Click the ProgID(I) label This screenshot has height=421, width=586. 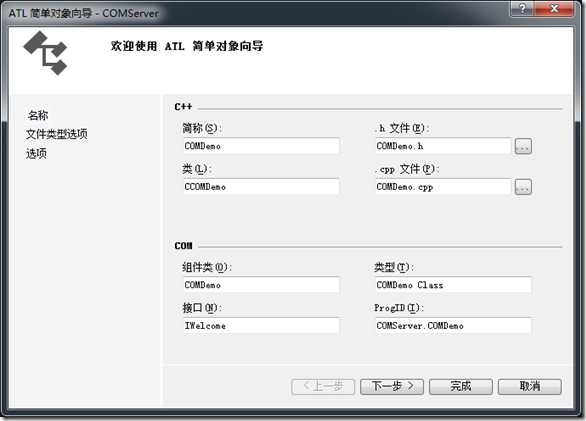click(x=399, y=308)
